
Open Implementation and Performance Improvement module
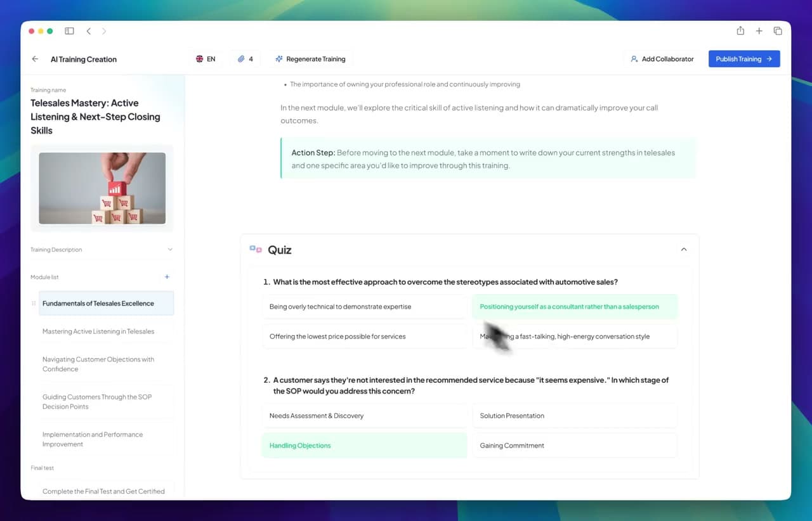click(x=106, y=439)
